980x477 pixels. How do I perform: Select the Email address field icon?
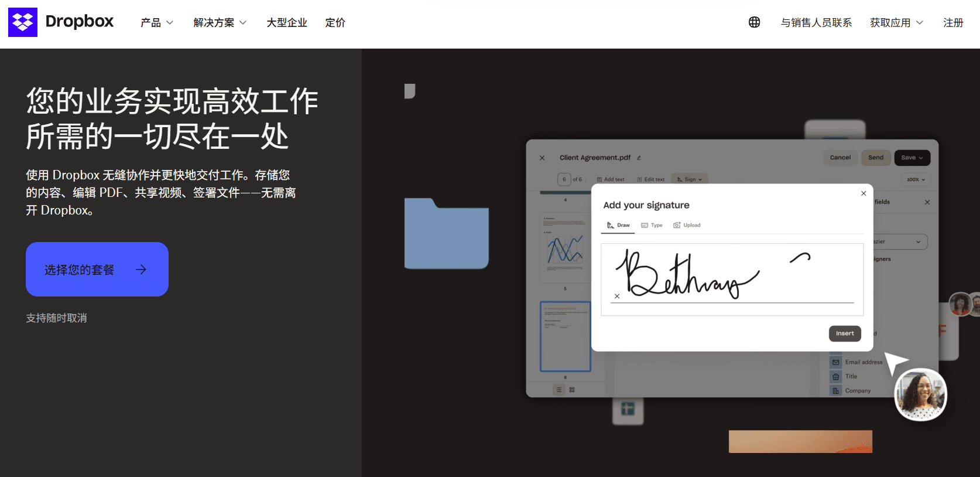[x=835, y=362]
